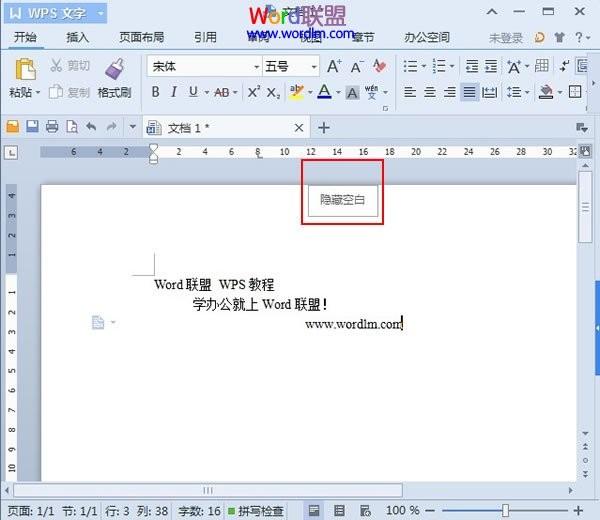
Task: Click the skin (shirt) icon
Action: pyautogui.click(x=559, y=37)
